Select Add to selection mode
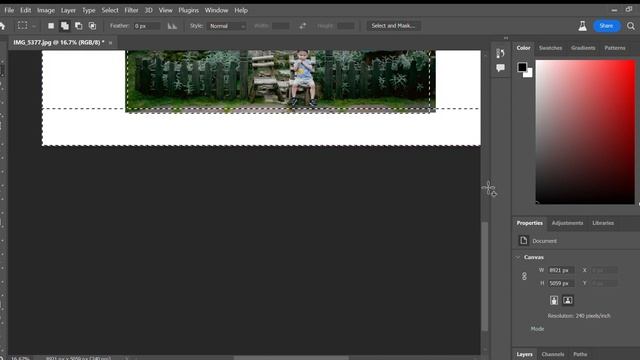 click(x=64, y=26)
